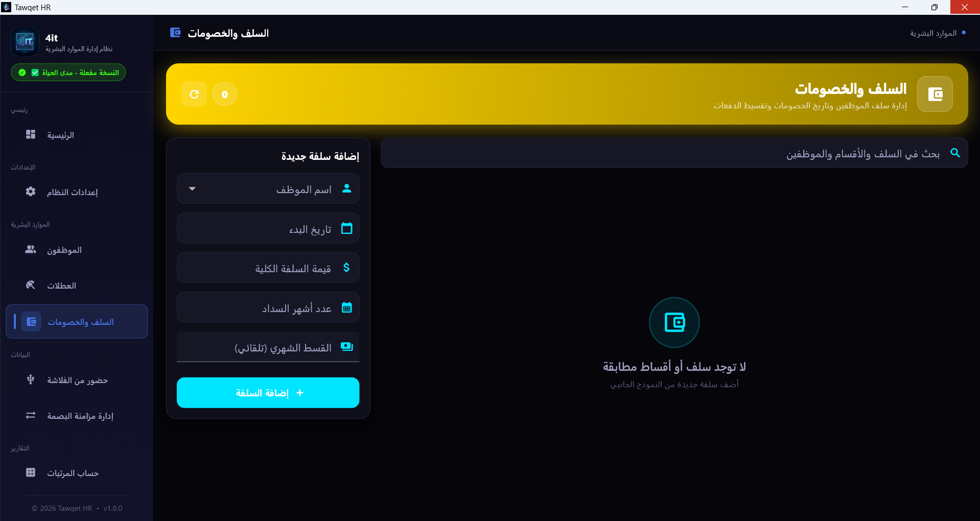Open إعدادات النظام settings page
Screen dimensions: 980x521
click(77, 192)
